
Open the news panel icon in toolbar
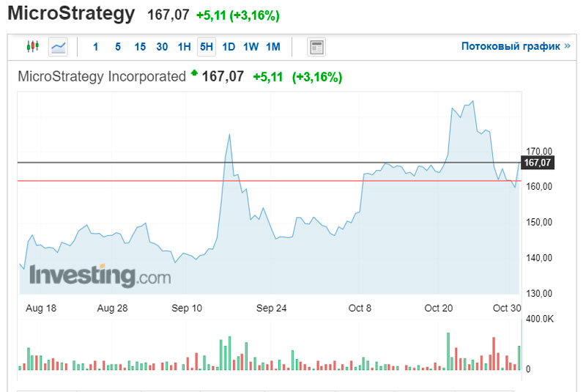[x=316, y=47]
